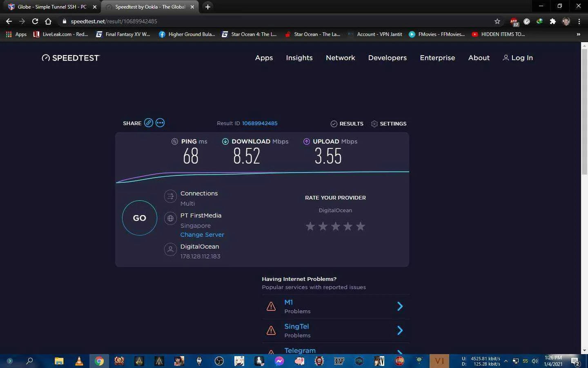Open LiveLeak.com bookmark

tap(60, 34)
